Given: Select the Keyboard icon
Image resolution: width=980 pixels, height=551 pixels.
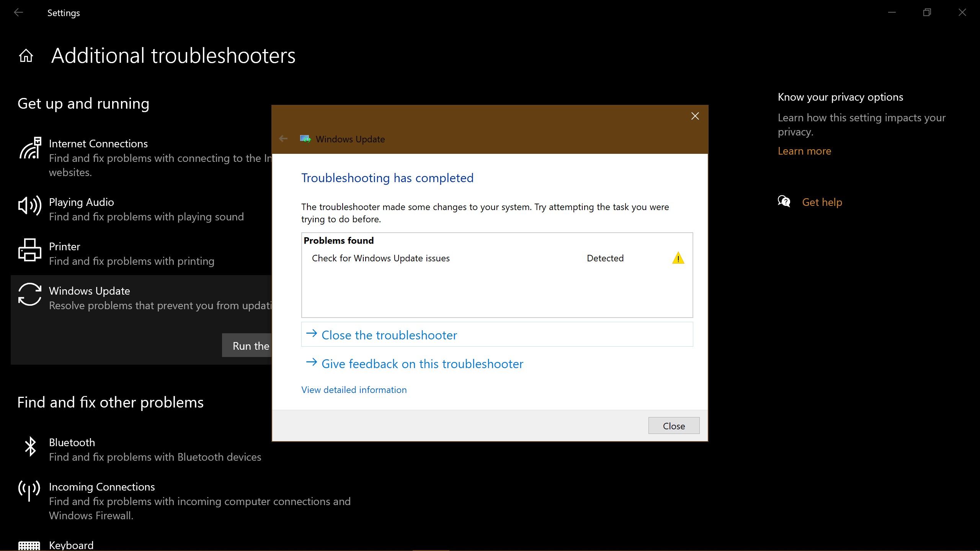Looking at the screenshot, I should (29, 546).
